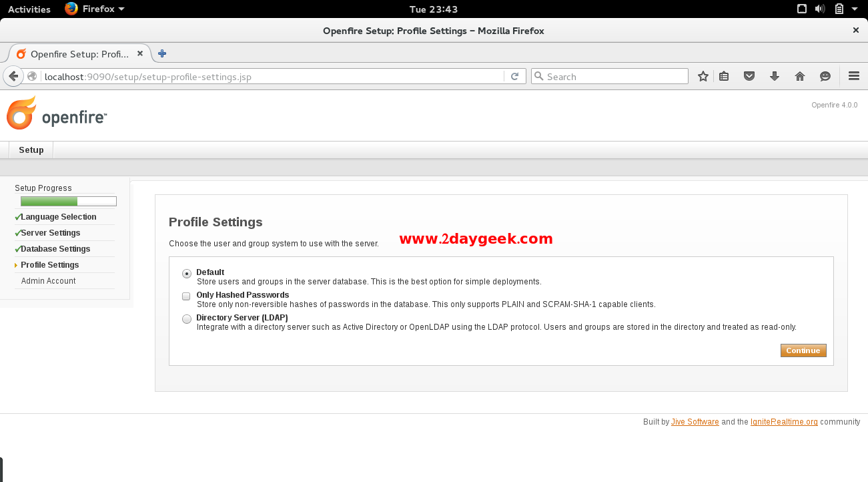Click the Only Hashed Passwords label
868x482 pixels.
[x=243, y=295]
